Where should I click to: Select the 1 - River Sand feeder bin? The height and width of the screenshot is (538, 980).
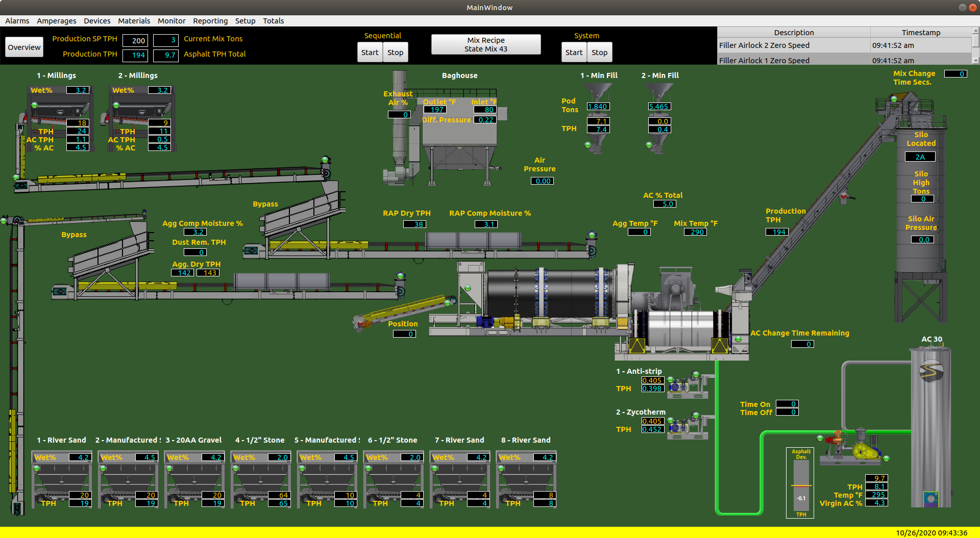(x=62, y=479)
